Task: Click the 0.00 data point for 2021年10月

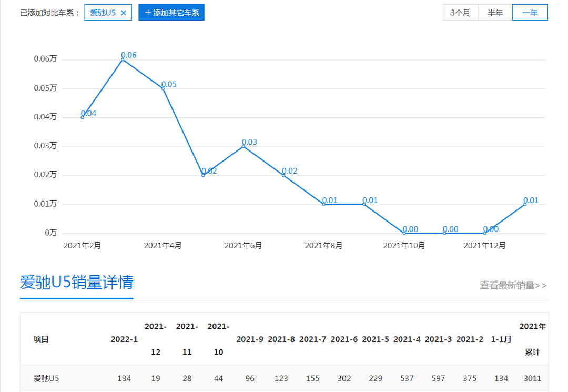Action: coord(404,233)
